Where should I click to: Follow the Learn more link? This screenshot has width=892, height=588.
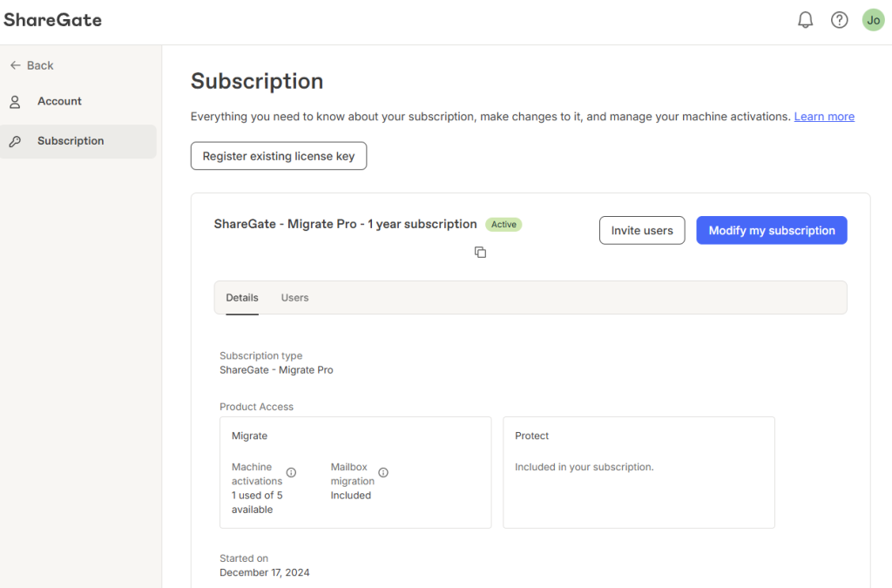point(824,117)
